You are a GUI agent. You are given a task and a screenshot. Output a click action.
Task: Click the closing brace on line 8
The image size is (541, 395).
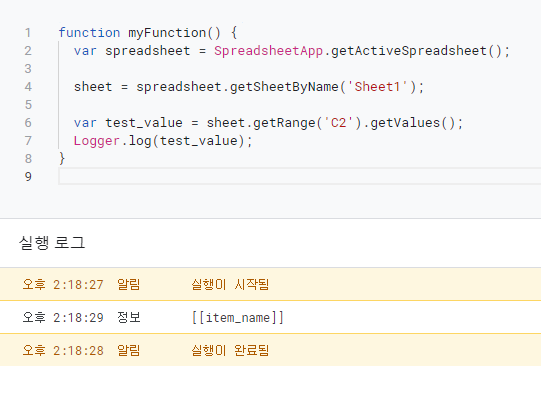tap(62, 158)
